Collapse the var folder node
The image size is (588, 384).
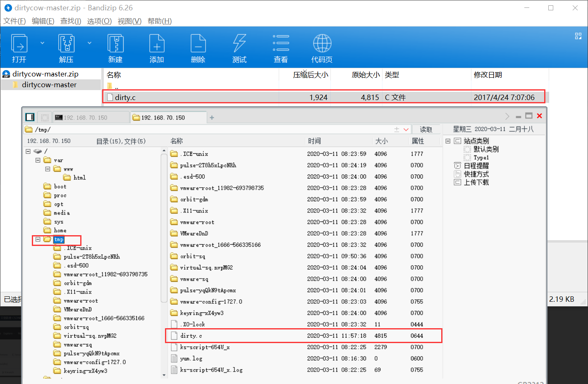click(x=38, y=160)
